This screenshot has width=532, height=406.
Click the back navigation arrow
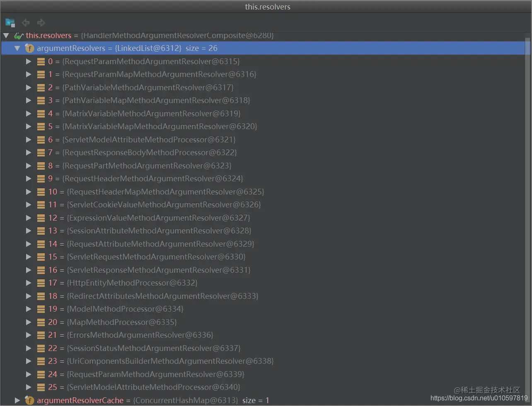(26, 22)
